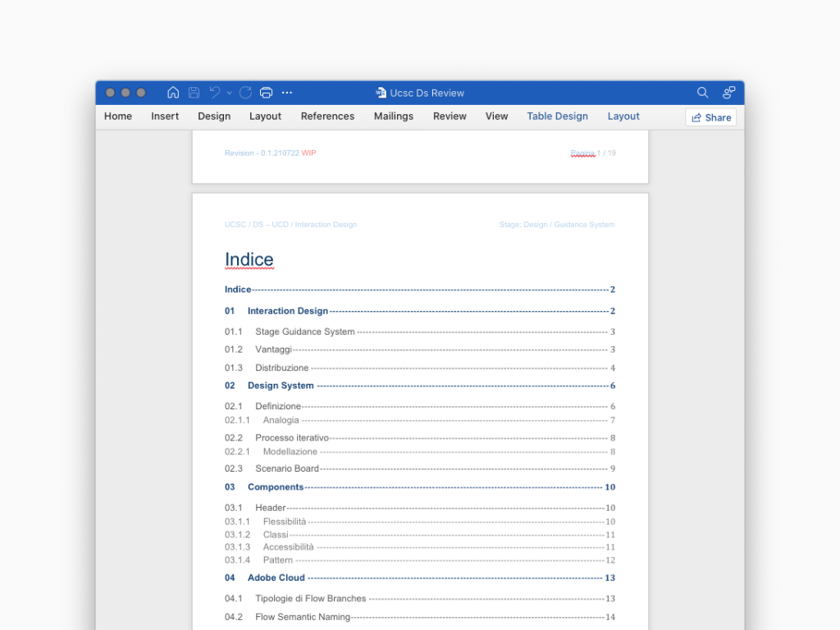Go to the Analogia entry
Image resolution: width=840 pixels, height=630 pixels.
coord(419,420)
